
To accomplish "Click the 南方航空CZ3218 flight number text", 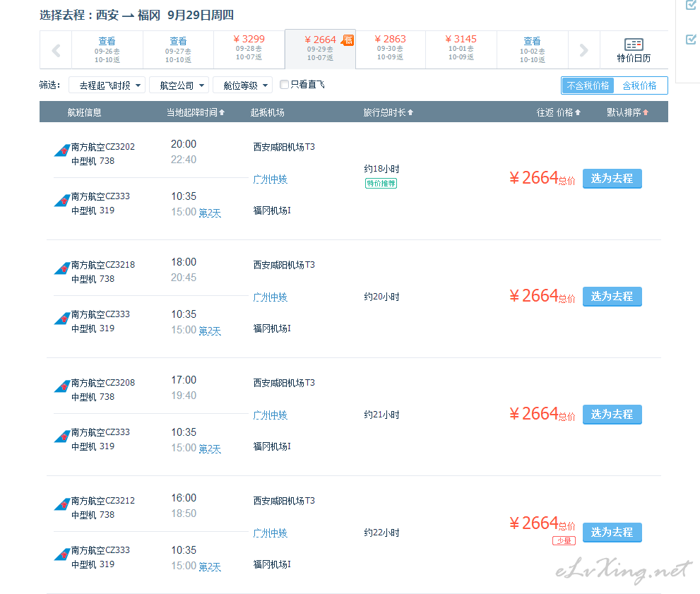I will click(x=103, y=265).
